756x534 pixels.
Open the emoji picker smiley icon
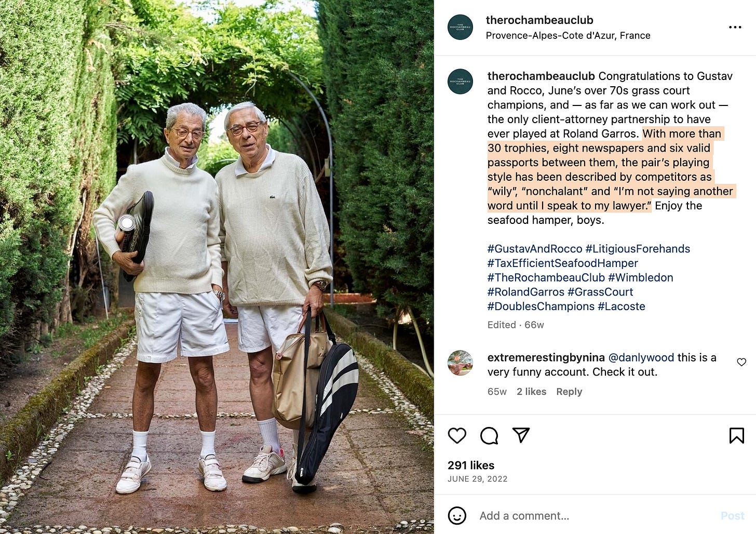(457, 515)
